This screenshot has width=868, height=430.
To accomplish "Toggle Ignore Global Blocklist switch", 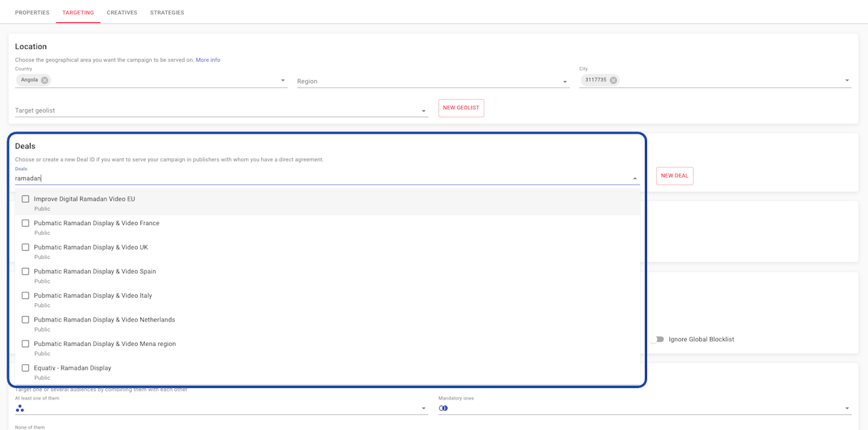I will pos(657,339).
